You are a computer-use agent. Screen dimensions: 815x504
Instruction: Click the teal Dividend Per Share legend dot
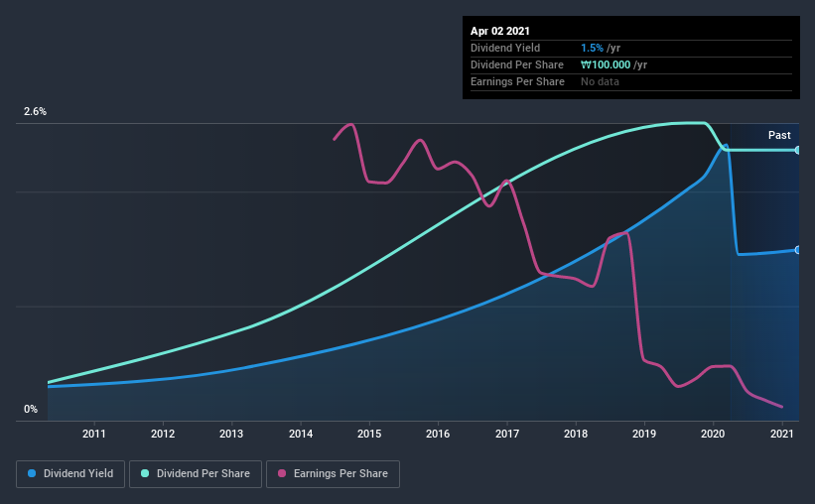pos(145,473)
